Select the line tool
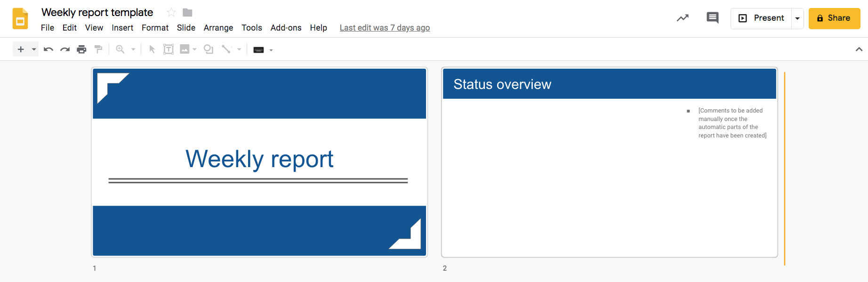 (x=226, y=49)
